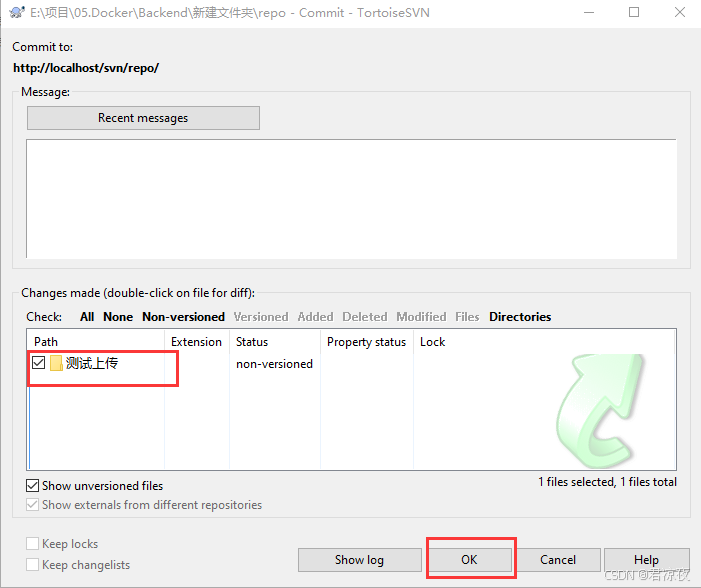701x588 pixels.
Task: Check Directories filter link
Action: point(520,317)
